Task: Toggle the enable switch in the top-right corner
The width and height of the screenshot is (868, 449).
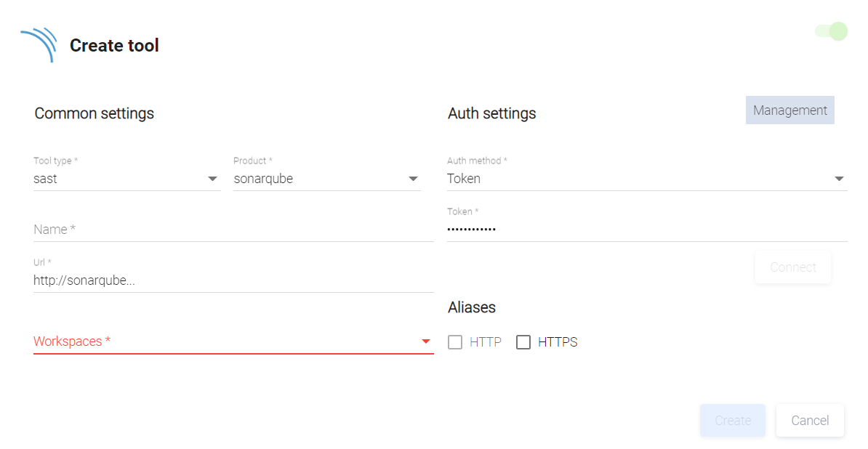Action: (x=831, y=31)
